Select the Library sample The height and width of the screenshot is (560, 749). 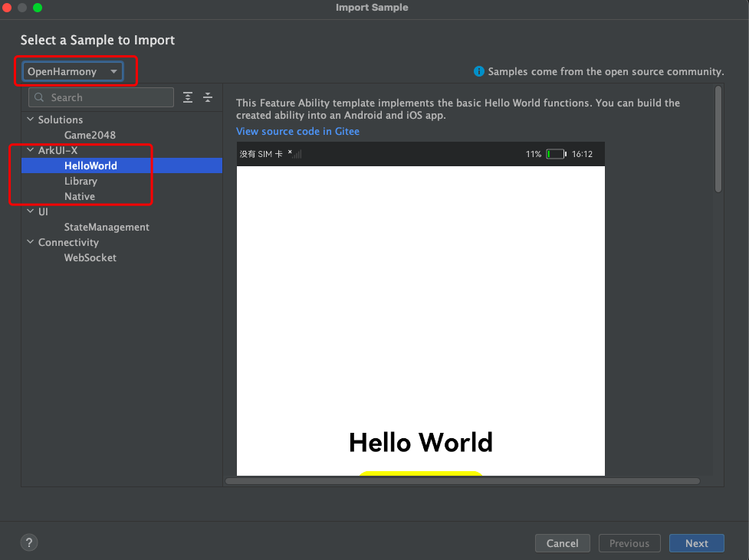80,181
